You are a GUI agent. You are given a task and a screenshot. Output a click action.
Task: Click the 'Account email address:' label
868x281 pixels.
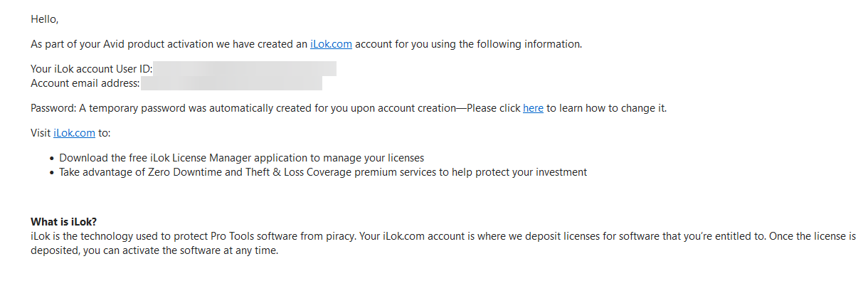pyautogui.click(x=85, y=83)
